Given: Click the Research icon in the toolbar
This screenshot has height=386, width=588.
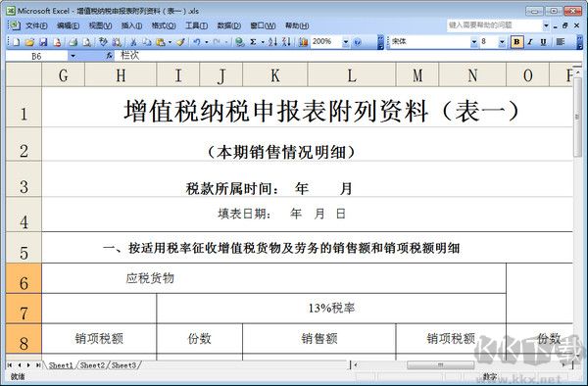Looking at the screenshot, I should point(117,42).
